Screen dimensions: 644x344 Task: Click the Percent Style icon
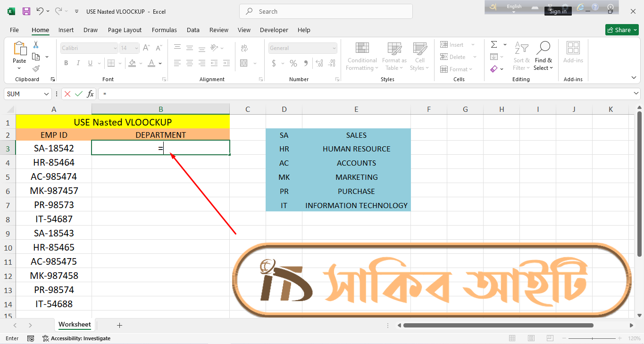(293, 63)
